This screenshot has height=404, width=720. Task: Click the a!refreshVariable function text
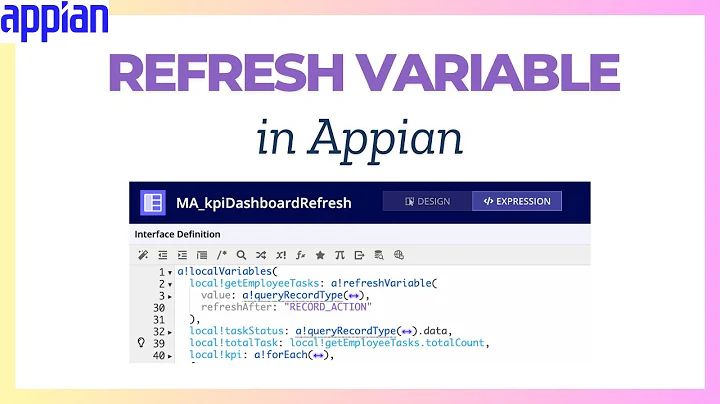[381, 283]
